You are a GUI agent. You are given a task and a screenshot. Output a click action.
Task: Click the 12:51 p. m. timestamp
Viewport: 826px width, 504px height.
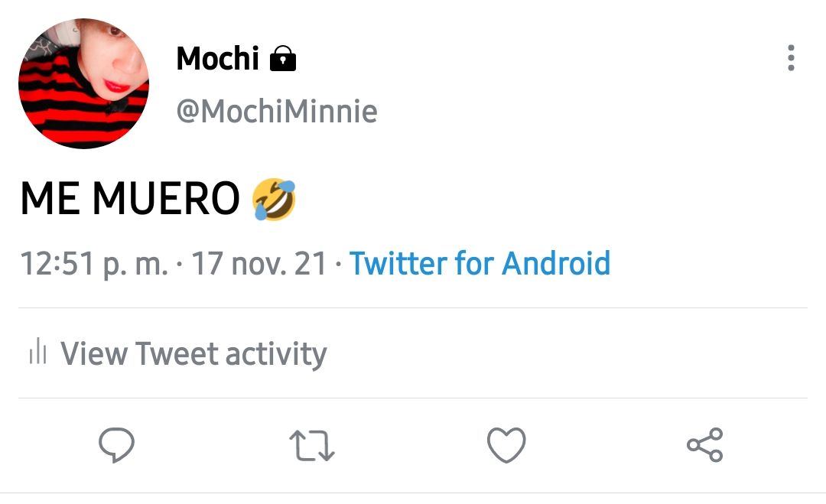[94, 264]
